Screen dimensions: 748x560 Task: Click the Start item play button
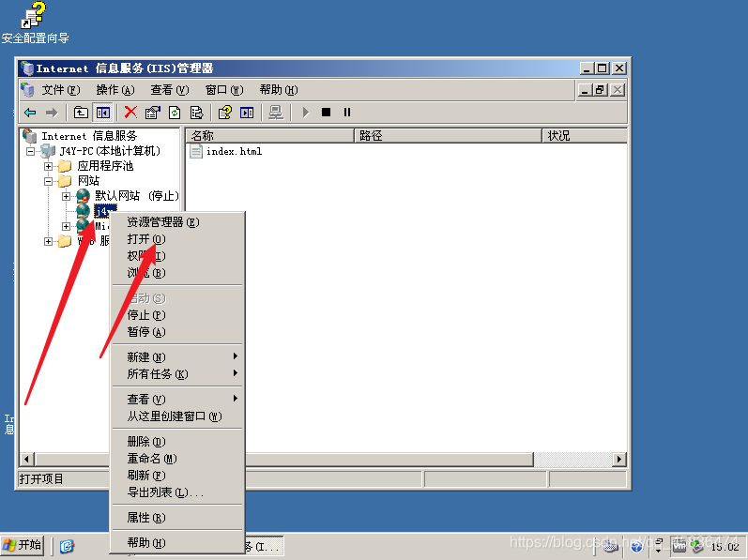point(306,113)
